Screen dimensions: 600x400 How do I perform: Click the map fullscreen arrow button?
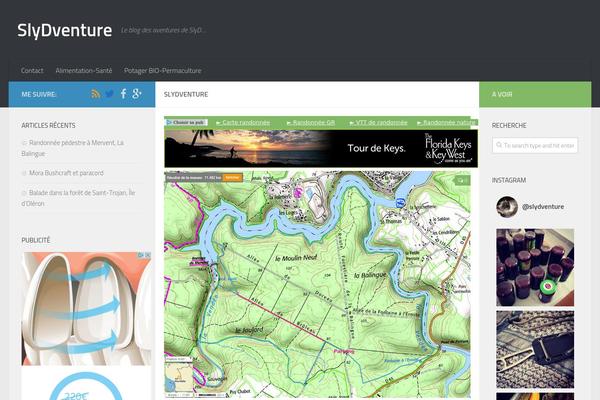(x=462, y=180)
